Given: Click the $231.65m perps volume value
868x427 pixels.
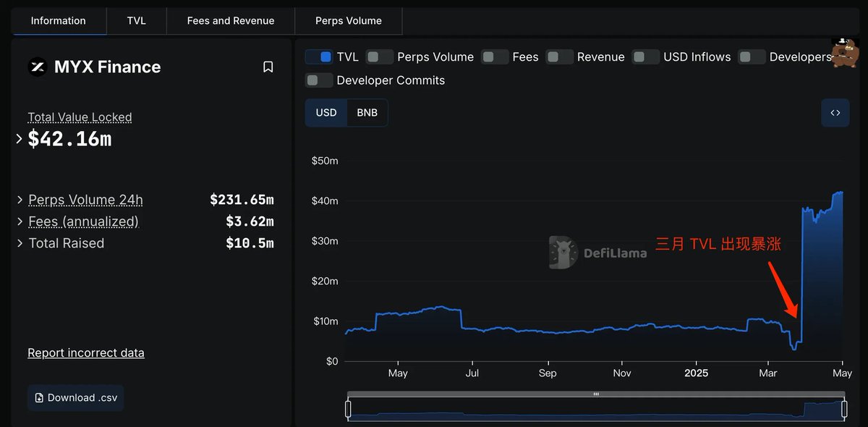Looking at the screenshot, I should point(242,200).
